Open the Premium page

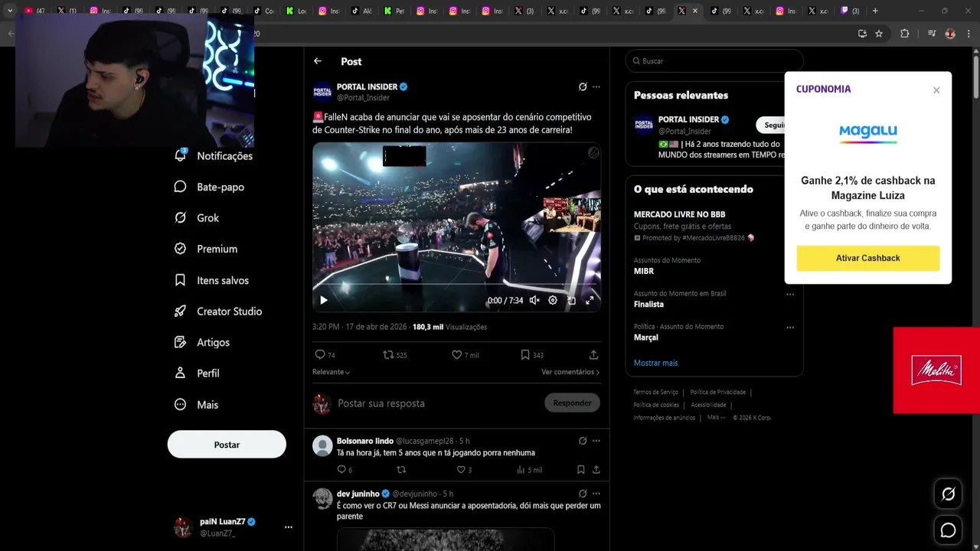point(206,249)
